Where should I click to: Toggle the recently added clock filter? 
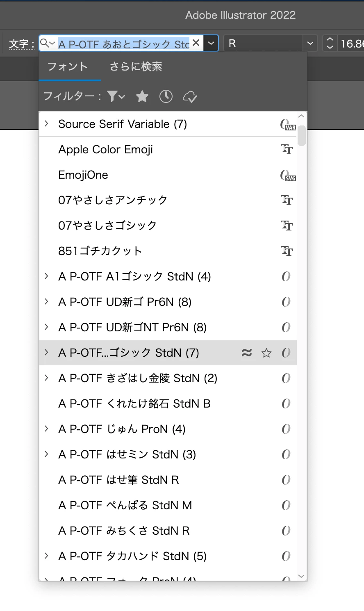(166, 96)
